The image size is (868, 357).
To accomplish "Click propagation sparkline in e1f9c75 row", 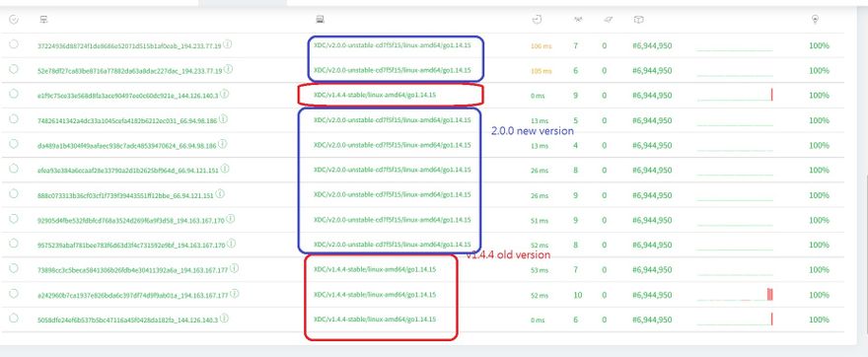I will pyautogui.click(x=735, y=95).
